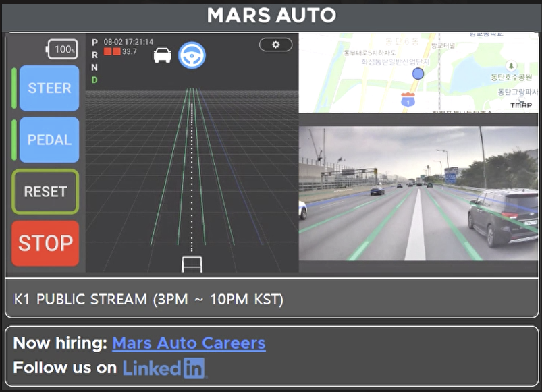
Task: Select the R reverse gear indicator
Action: [x=94, y=55]
